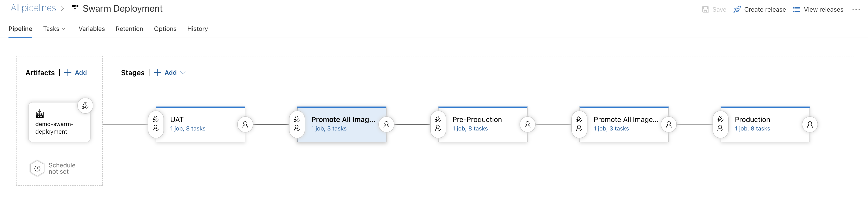
Task: Open continuous deployment trigger on artifact
Action: point(85,106)
